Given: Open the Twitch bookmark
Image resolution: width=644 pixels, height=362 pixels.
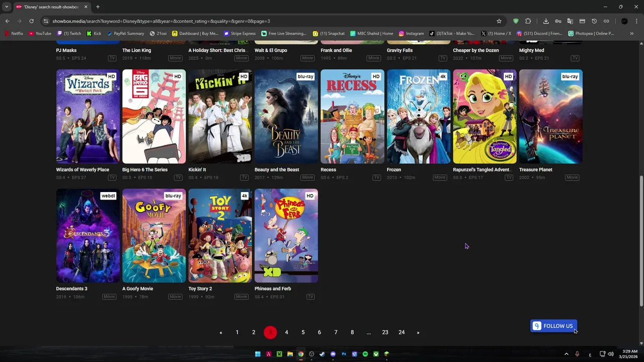Looking at the screenshot, I should click(69, 34).
